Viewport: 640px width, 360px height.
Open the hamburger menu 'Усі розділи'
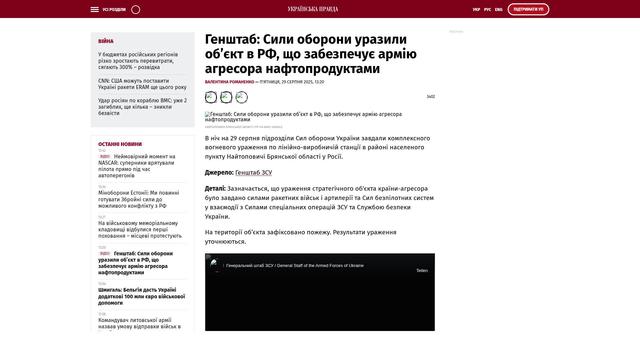pyautogui.click(x=108, y=9)
